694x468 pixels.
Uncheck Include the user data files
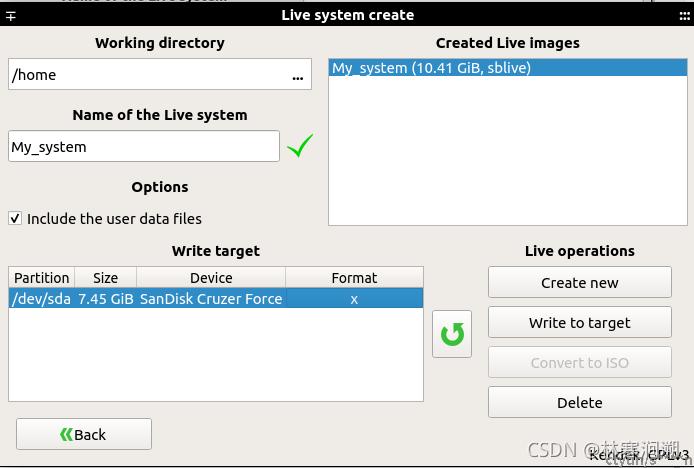pyautogui.click(x=15, y=218)
